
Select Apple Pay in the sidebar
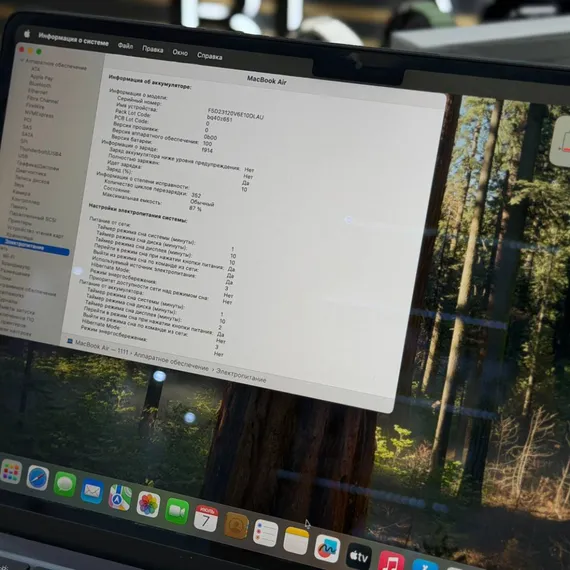pos(41,77)
